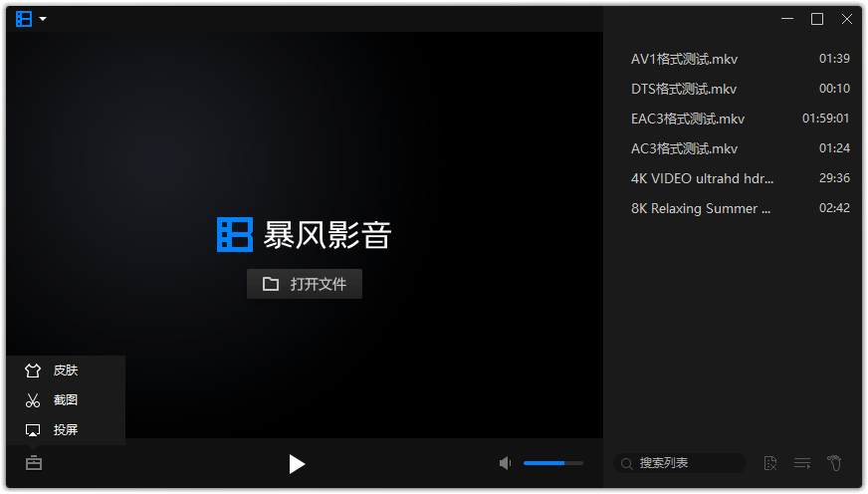868x494 pixels.
Task: Mute audio with the speaker icon
Action: pyautogui.click(x=505, y=463)
